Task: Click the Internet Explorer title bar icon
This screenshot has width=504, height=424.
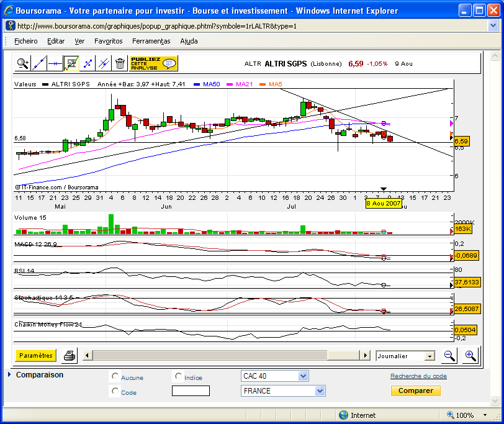Action: point(9,11)
